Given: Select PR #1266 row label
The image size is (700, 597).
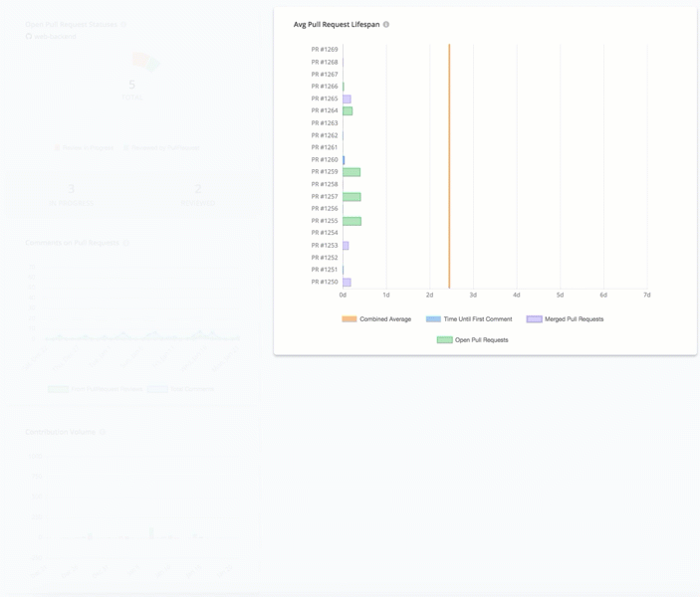Looking at the screenshot, I should [325, 87].
